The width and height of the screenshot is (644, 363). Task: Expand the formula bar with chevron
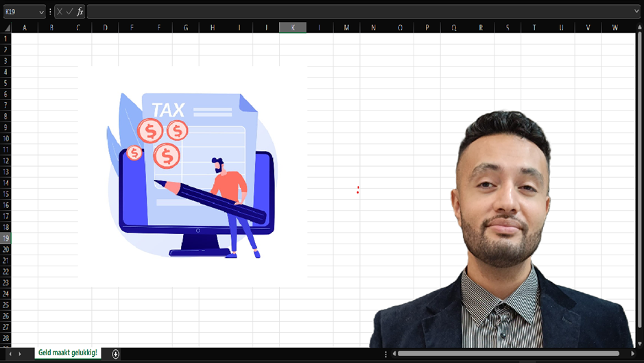637,12
